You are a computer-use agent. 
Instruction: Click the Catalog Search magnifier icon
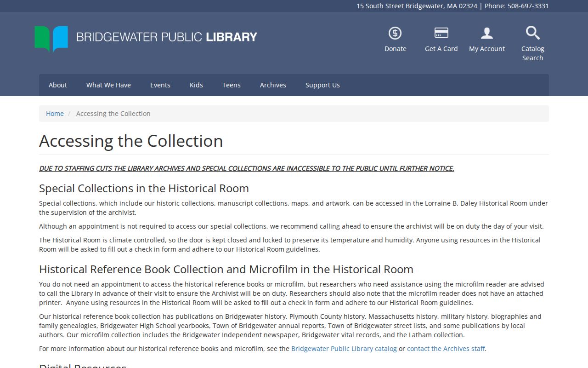(533, 33)
